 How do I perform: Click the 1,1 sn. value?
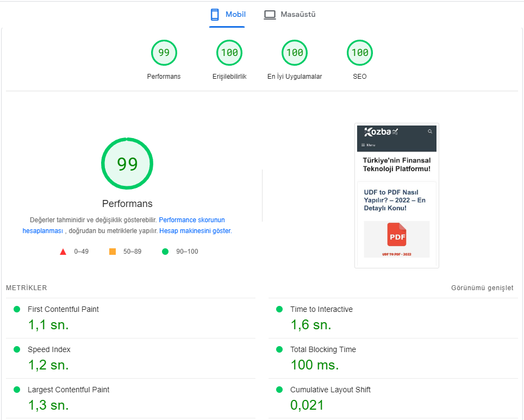(x=48, y=325)
